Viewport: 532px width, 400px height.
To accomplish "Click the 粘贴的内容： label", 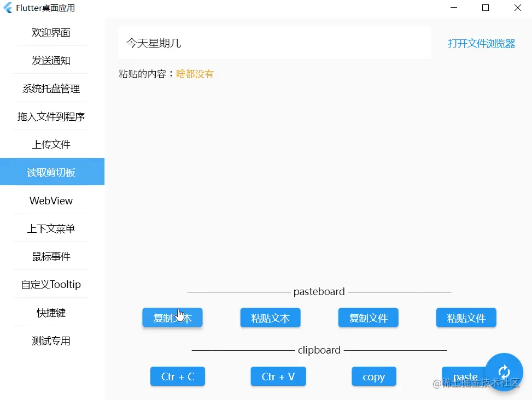I will pos(147,74).
